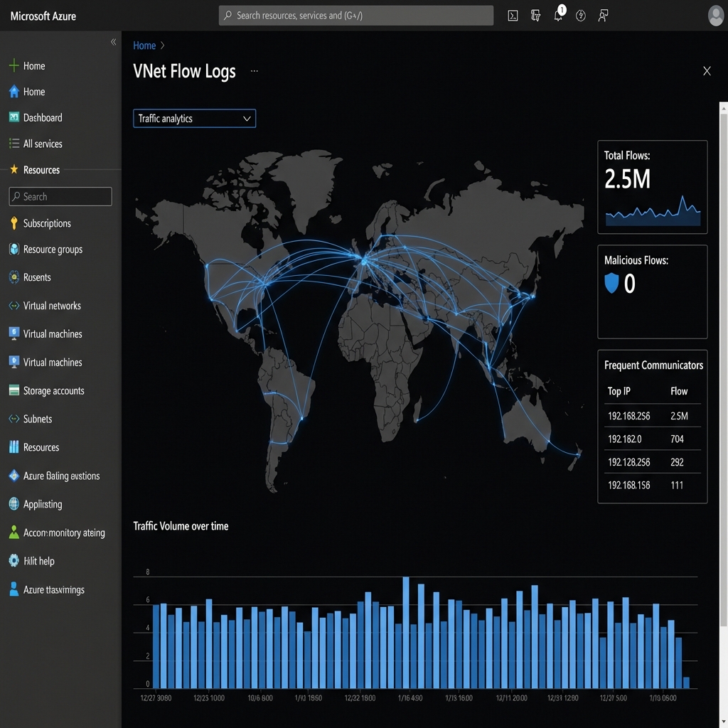Open the Azure help and support icon

[x=580, y=15]
